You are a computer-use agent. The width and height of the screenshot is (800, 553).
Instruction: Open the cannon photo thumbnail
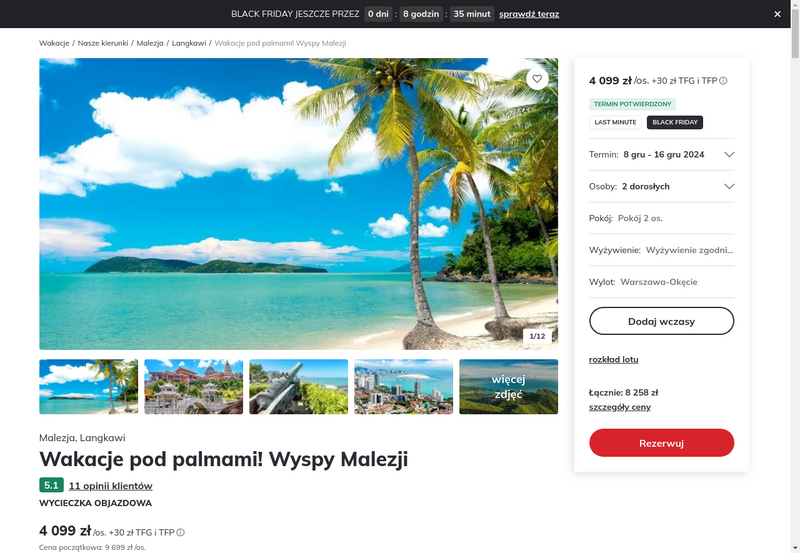298,387
